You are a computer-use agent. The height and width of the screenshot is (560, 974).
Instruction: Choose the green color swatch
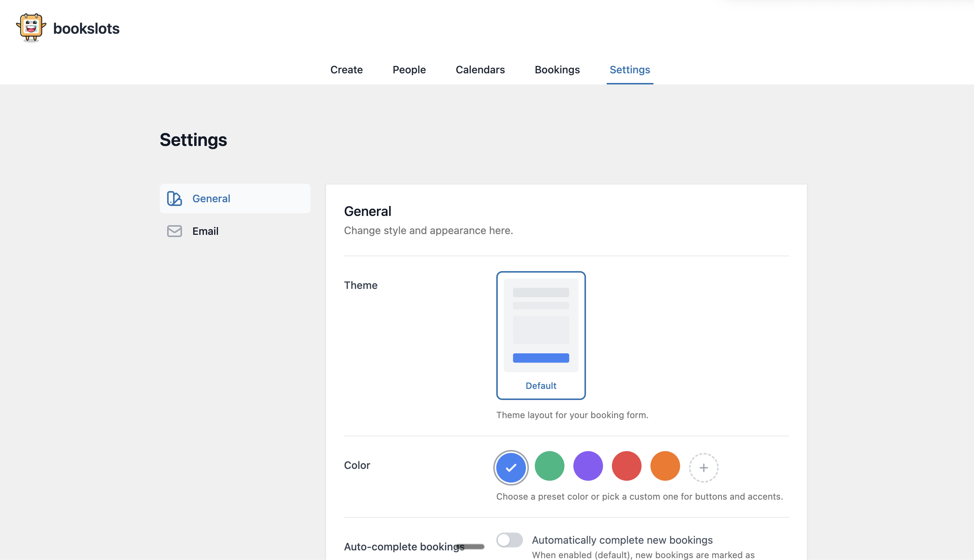click(550, 466)
